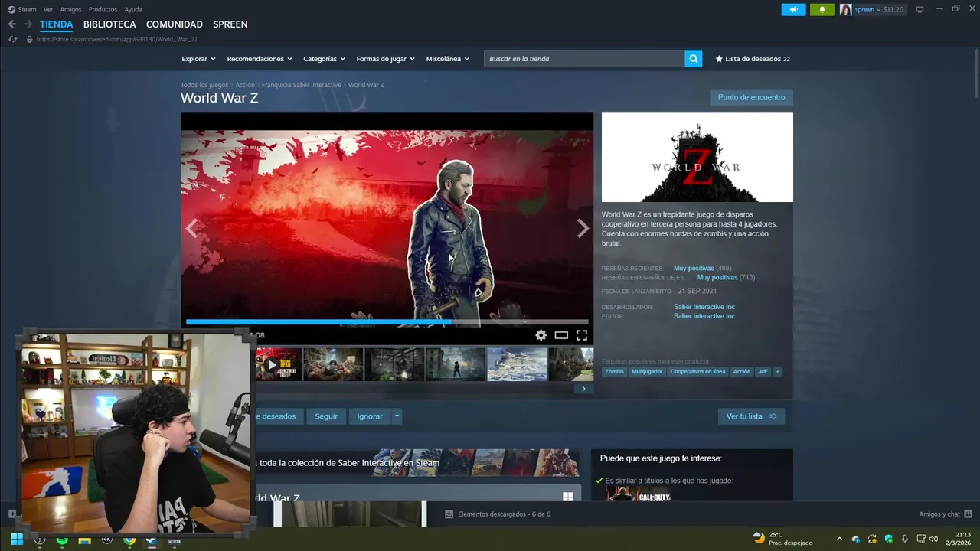Open Windows Security shield tray icon
Image resolution: width=980 pixels, height=551 pixels.
pyautogui.click(x=889, y=540)
